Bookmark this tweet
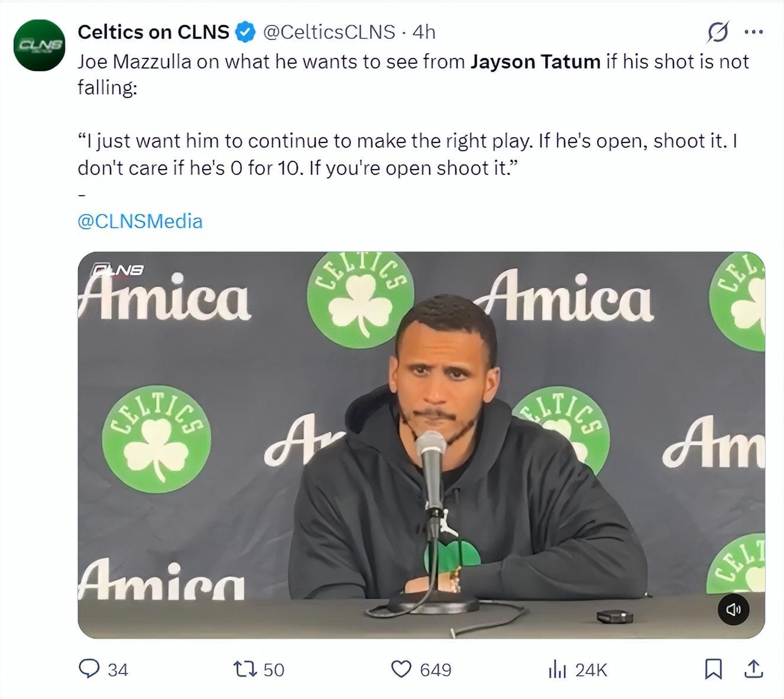This screenshot has height=699, width=784. coord(714,669)
